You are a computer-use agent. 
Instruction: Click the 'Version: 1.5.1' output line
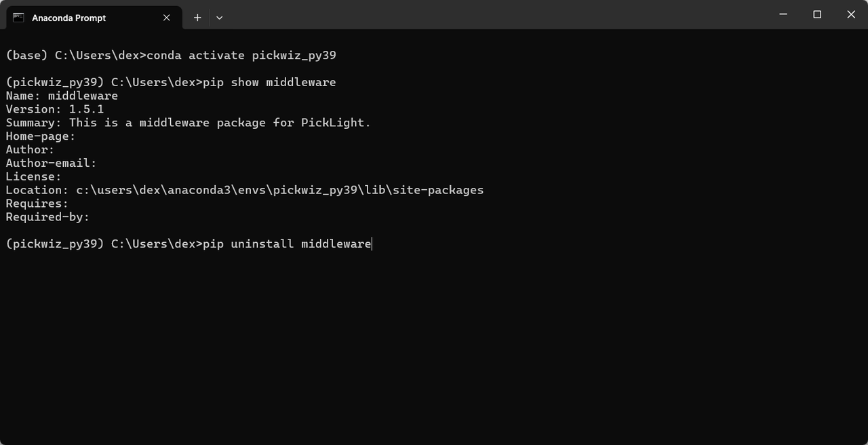(55, 109)
